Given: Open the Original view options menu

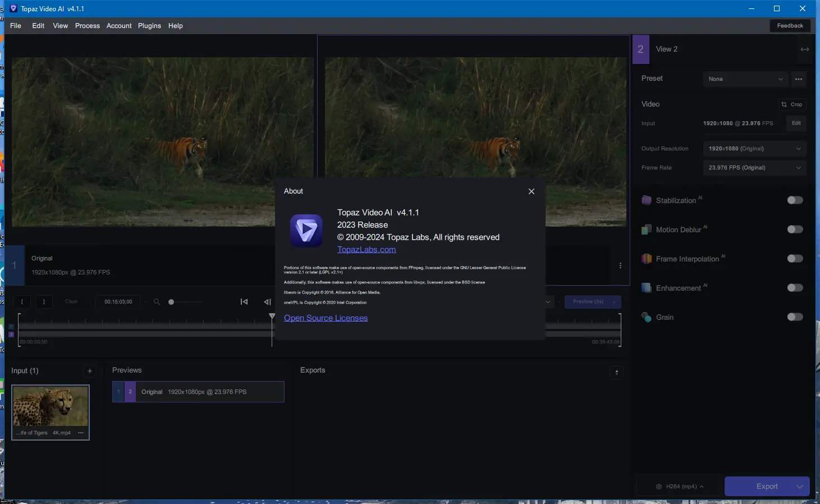Looking at the screenshot, I should (x=620, y=265).
